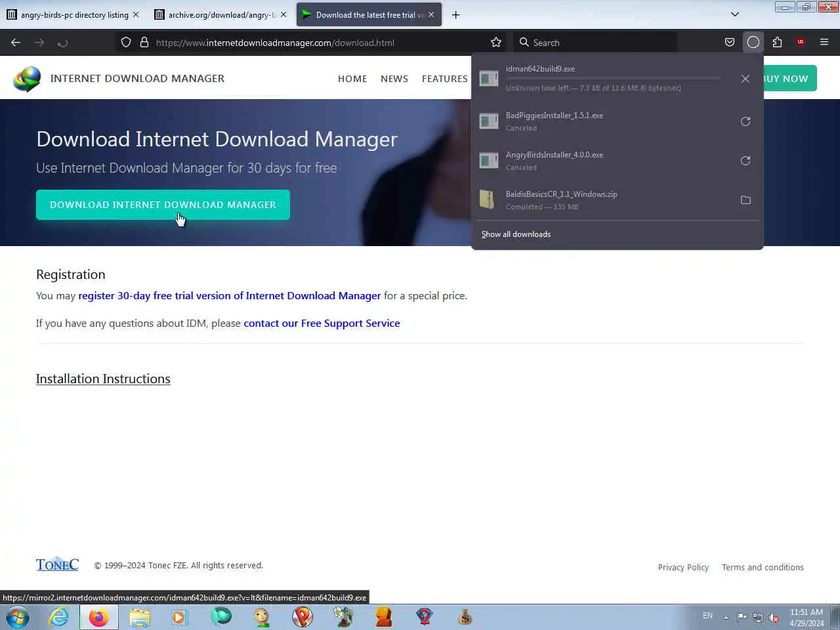Image resolution: width=840 pixels, height=630 pixels.
Task: Open Installation Instructions link
Action: tap(103, 379)
